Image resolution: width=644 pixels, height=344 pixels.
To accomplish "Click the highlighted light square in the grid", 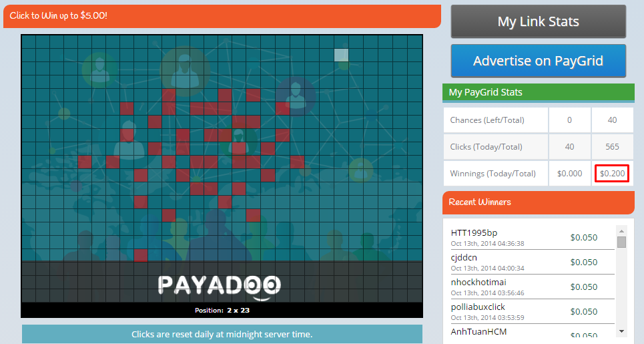I will 341,55.
